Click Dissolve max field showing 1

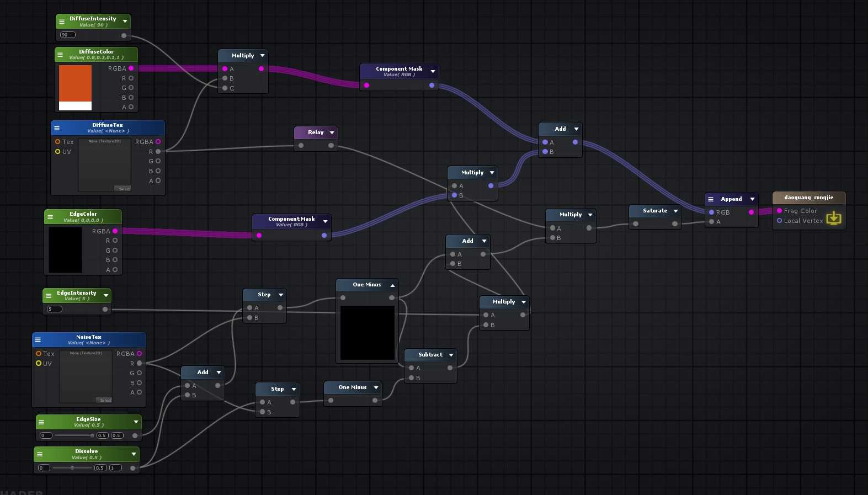pos(115,468)
